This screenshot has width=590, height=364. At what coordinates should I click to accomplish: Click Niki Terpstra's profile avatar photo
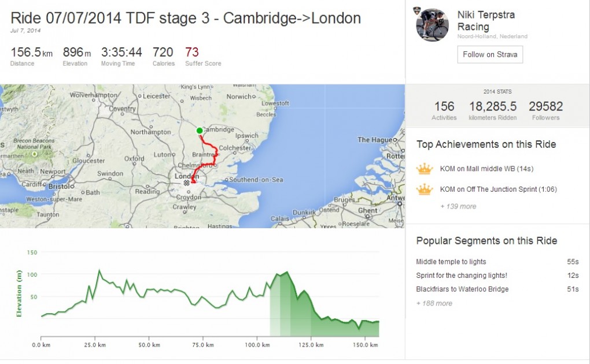tap(432, 25)
